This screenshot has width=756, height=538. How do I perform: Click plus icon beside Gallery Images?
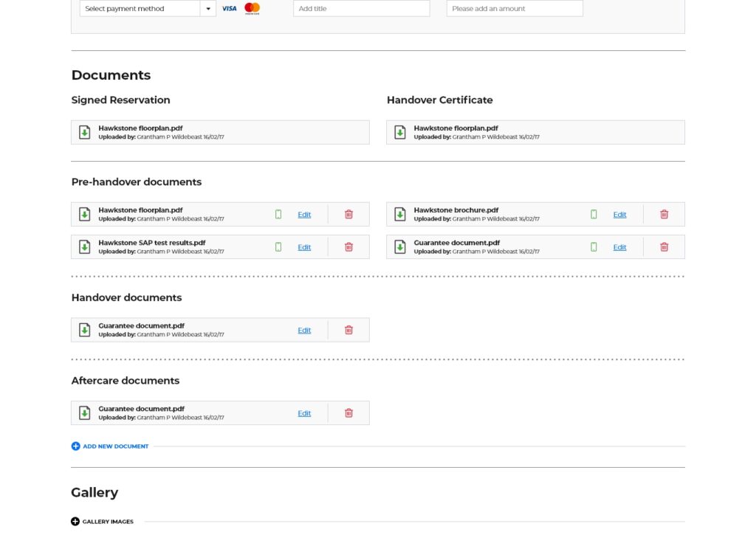(x=75, y=522)
